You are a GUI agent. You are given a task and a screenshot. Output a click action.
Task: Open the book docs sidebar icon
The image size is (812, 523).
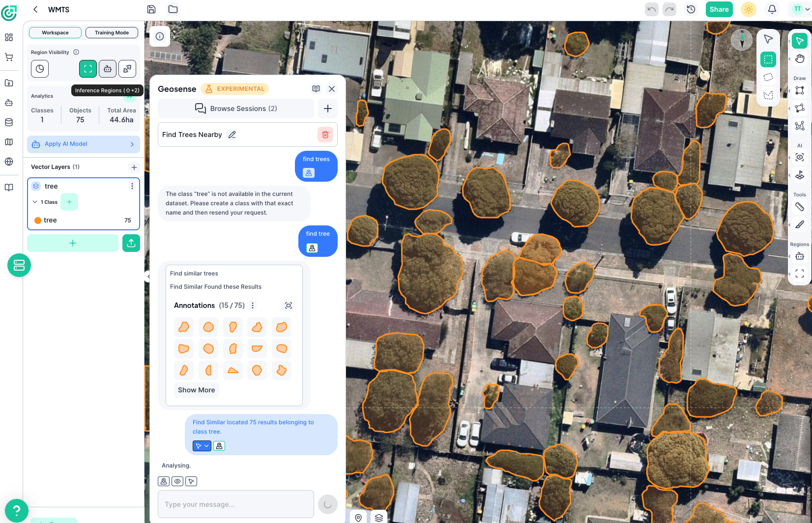pyautogui.click(x=9, y=188)
